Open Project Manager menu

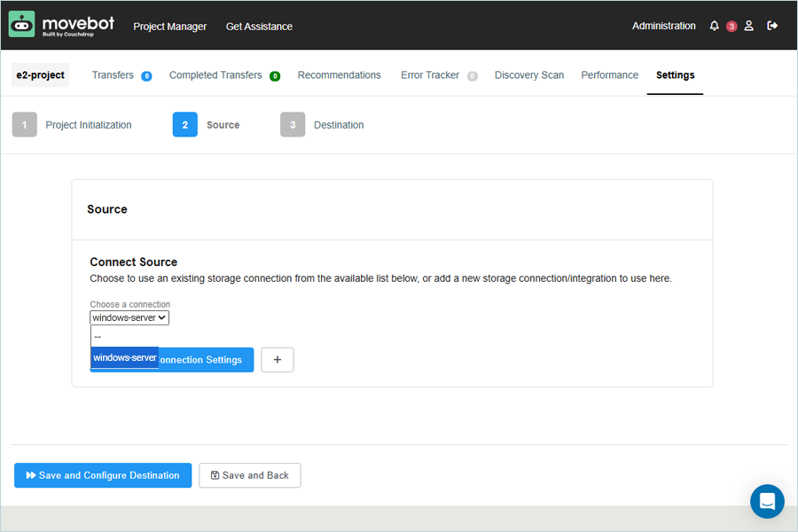pyautogui.click(x=170, y=27)
